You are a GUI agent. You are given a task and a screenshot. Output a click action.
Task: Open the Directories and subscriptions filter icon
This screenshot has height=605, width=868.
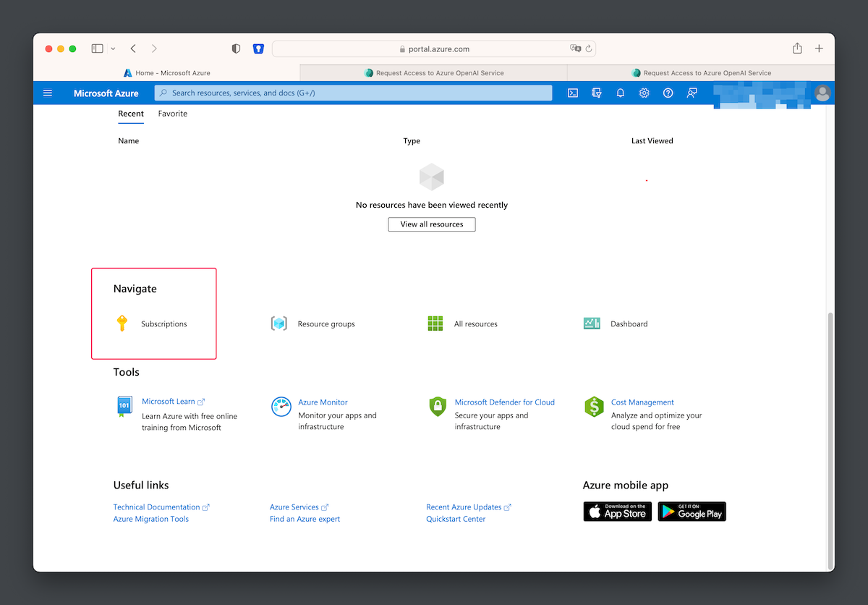pyautogui.click(x=597, y=93)
